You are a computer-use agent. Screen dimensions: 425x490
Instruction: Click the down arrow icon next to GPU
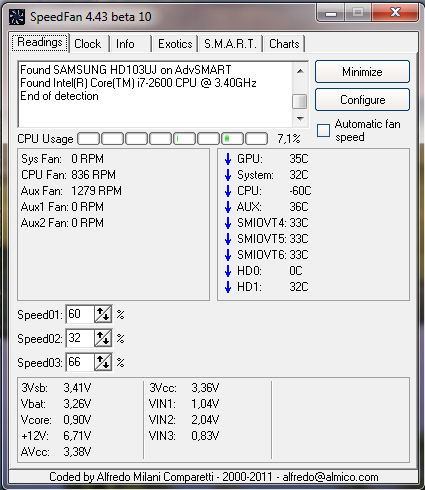[x=228, y=159]
